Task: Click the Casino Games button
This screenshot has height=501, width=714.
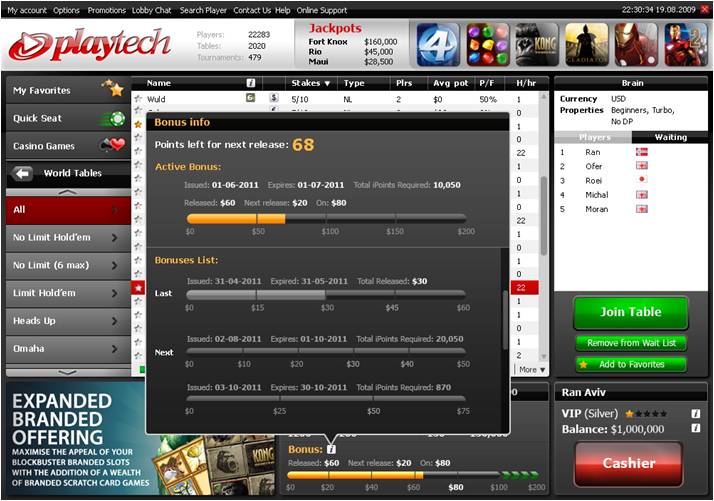Action: 68,146
